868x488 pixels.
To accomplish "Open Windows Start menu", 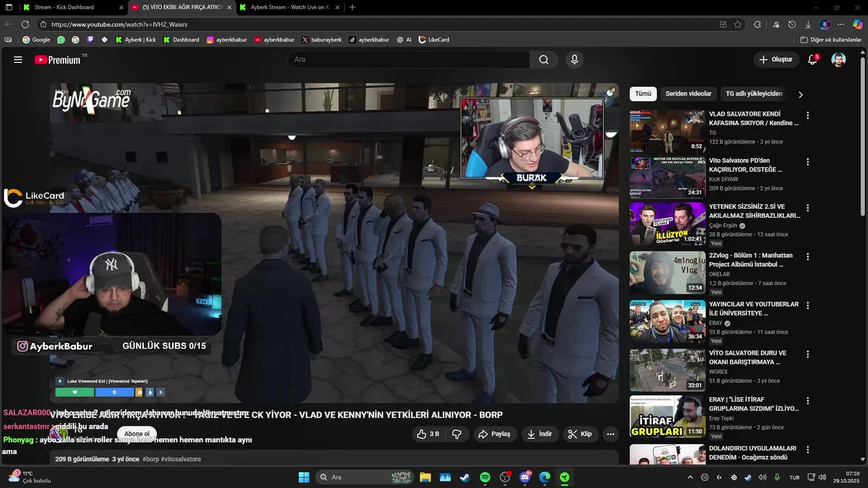I will click(x=304, y=477).
